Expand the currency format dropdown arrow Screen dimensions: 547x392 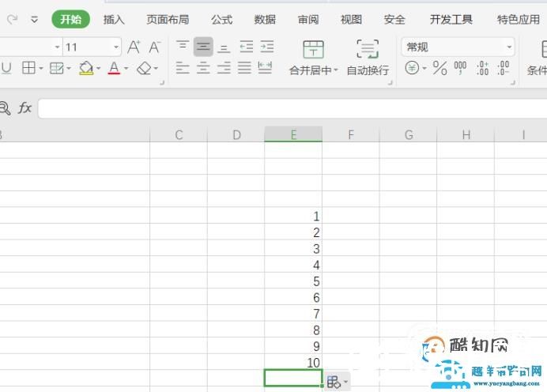point(424,68)
